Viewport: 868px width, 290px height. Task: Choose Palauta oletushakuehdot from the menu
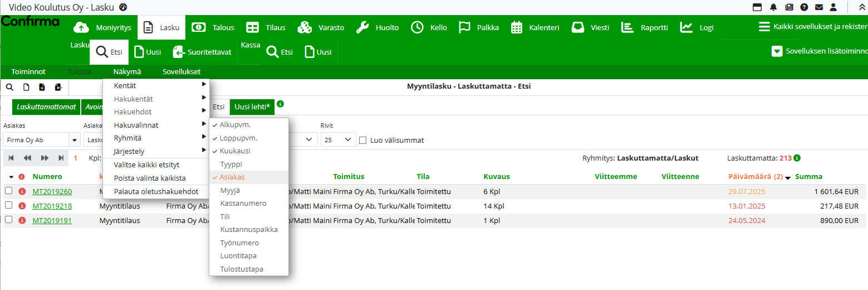(x=156, y=191)
